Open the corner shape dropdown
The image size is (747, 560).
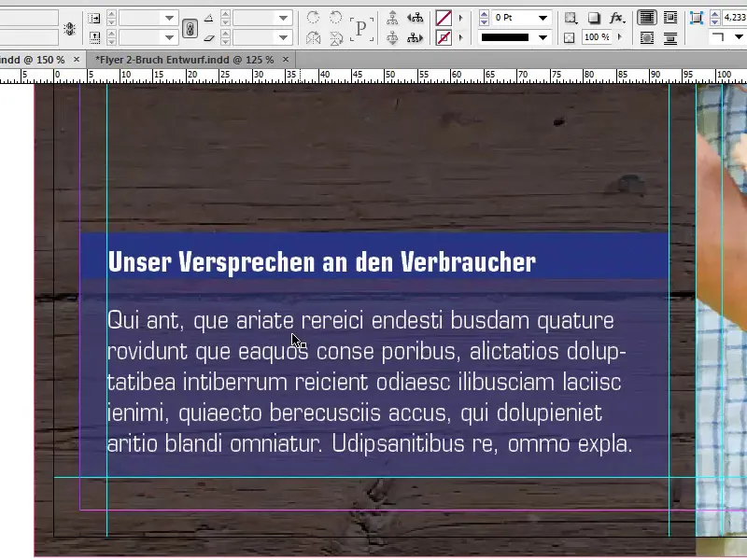pos(739,37)
